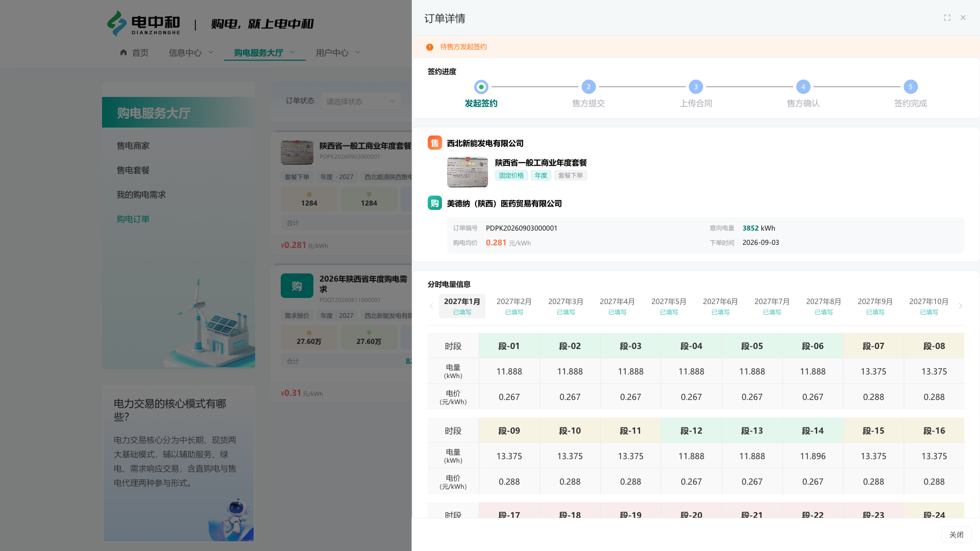
Task: Click step 4 售方确认 circle
Action: coord(803,87)
